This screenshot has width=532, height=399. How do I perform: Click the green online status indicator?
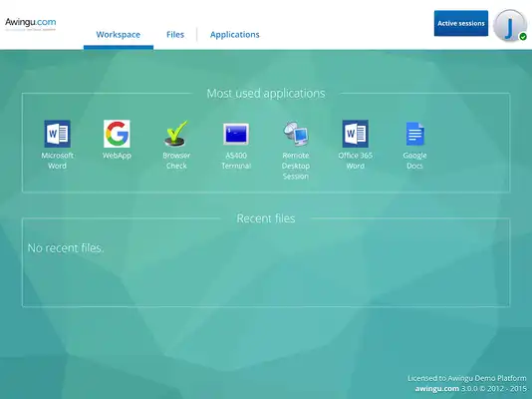[523, 36]
